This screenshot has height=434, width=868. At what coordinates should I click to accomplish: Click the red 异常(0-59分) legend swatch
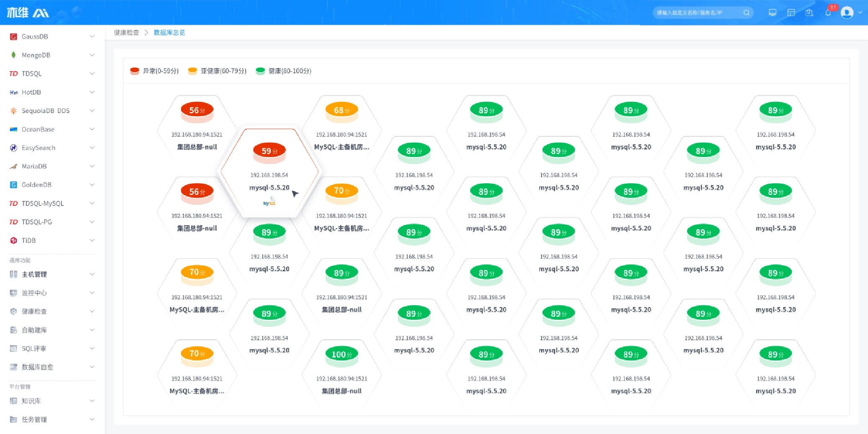[x=134, y=71]
